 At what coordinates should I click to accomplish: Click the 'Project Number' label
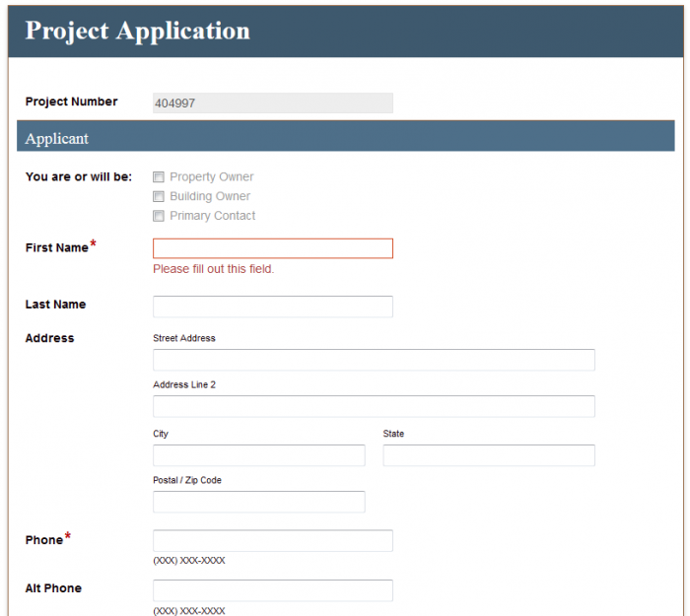pyautogui.click(x=71, y=102)
